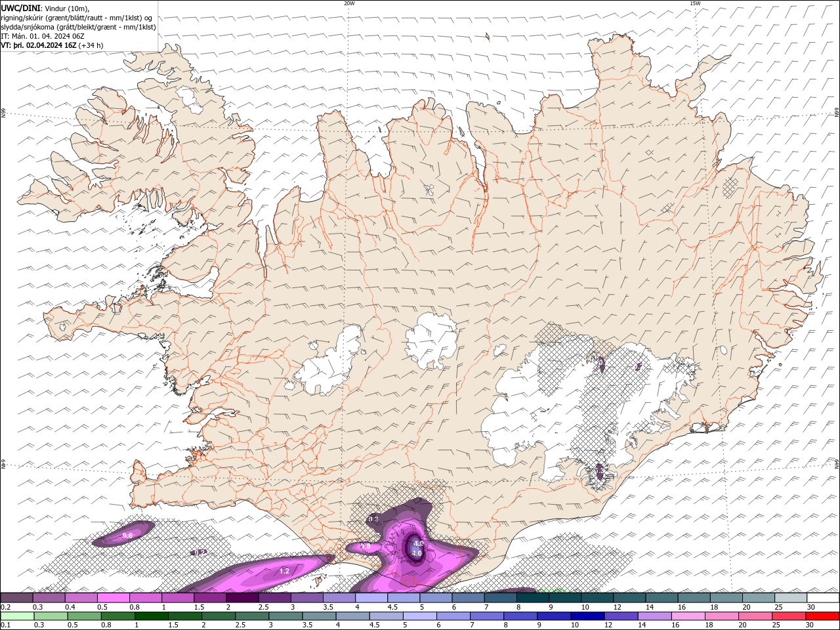Select the lightest green lower swatch for 0.1–0.3

(17, 616)
